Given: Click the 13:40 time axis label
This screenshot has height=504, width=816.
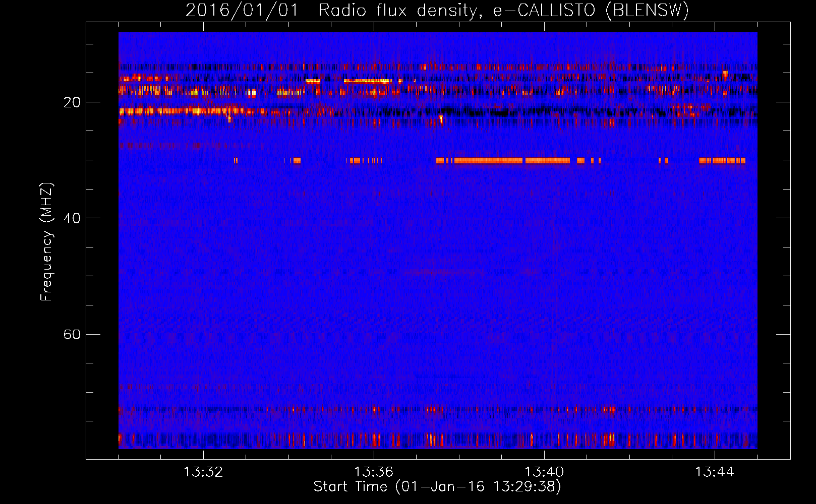Looking at the screenshot, I should click(x=544, y=472).
